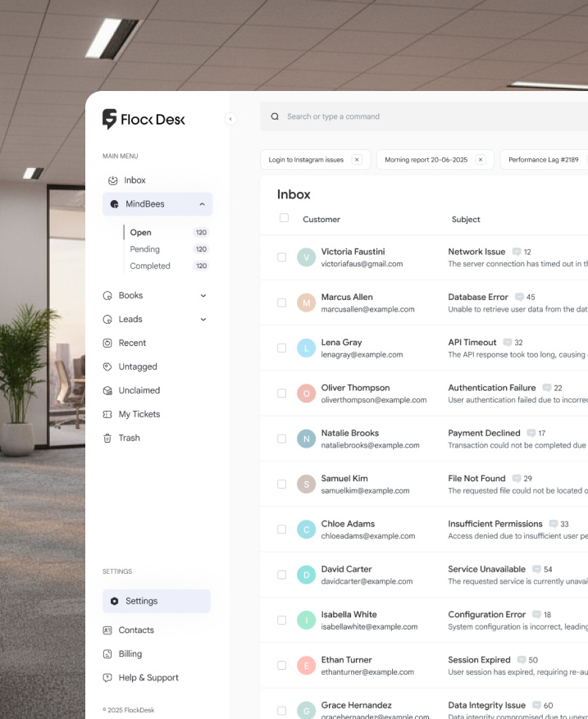The image size is (588, 719).
Task: Click Payment Declined comment bubble icon
Action: (x=531, y=434)
